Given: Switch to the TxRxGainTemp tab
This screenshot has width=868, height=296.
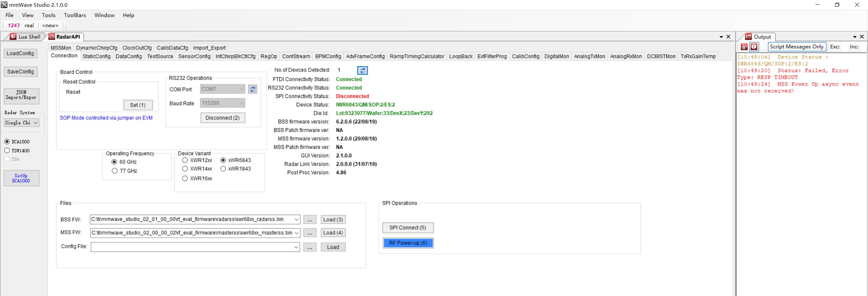Looking at the screenshot, I should [x=698, y=56].
